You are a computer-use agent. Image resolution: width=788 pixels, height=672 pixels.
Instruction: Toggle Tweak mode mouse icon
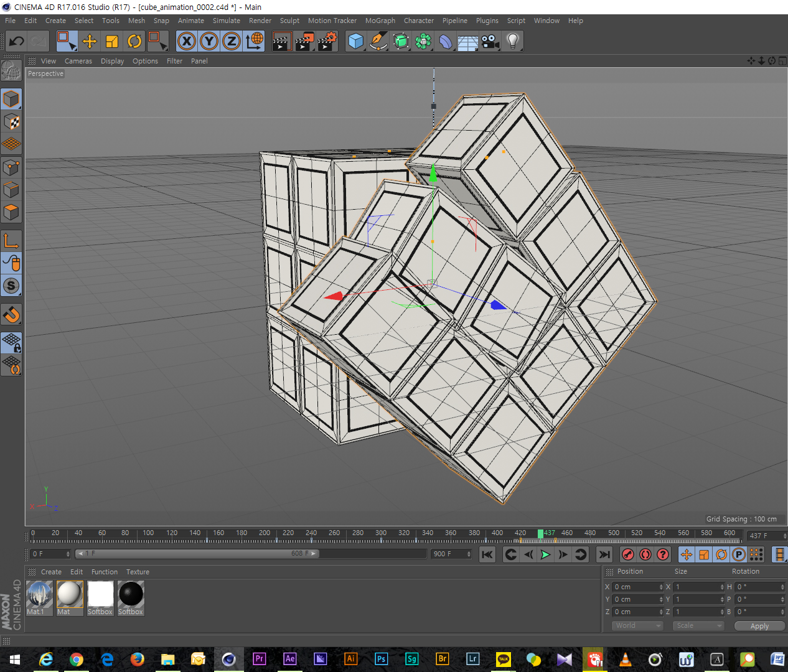click(11, 263)
